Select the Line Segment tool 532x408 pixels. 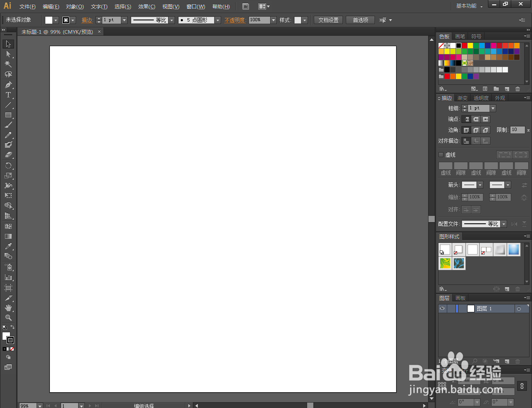click(8, 105)
